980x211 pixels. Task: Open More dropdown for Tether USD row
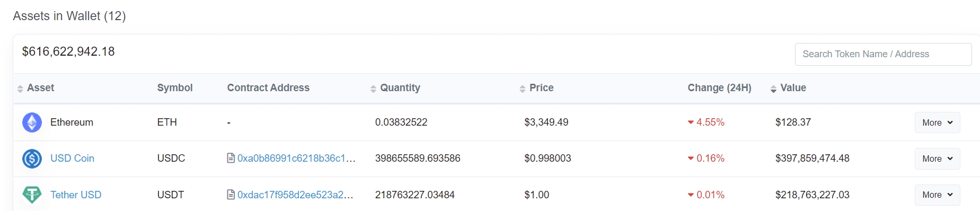tap(937, 195)
